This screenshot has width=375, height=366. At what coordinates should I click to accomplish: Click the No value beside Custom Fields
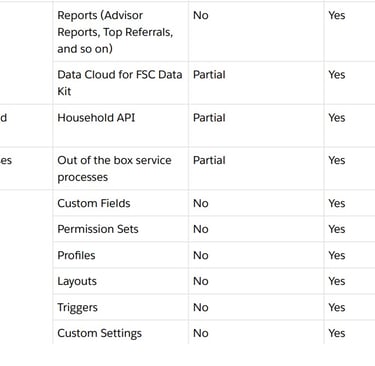click(x=201, y=203)
